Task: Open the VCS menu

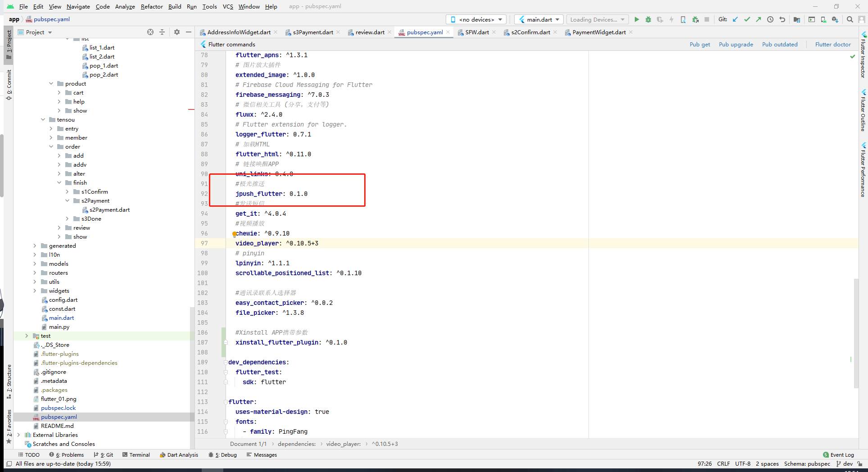Action: (228, 6)
